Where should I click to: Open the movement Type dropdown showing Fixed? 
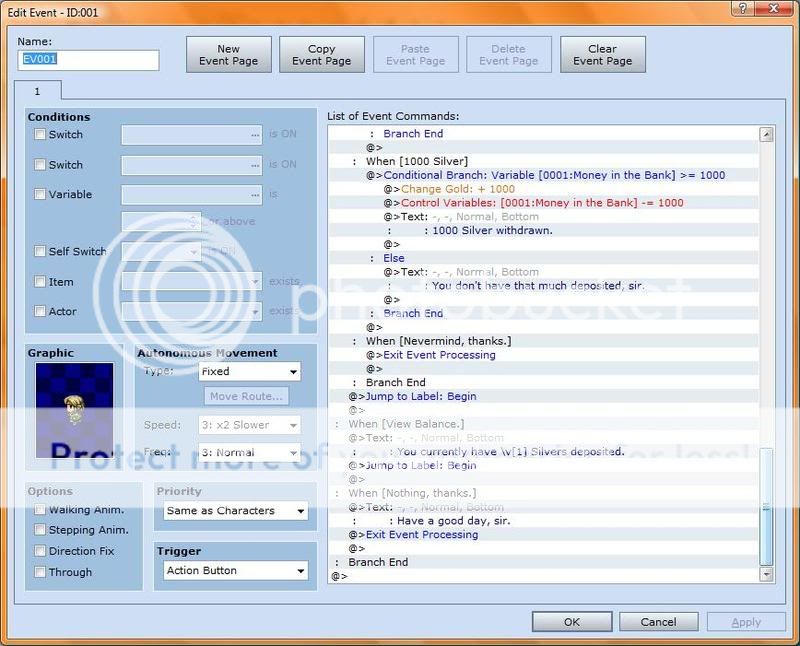pyautogui.click(x=249, y=371)
